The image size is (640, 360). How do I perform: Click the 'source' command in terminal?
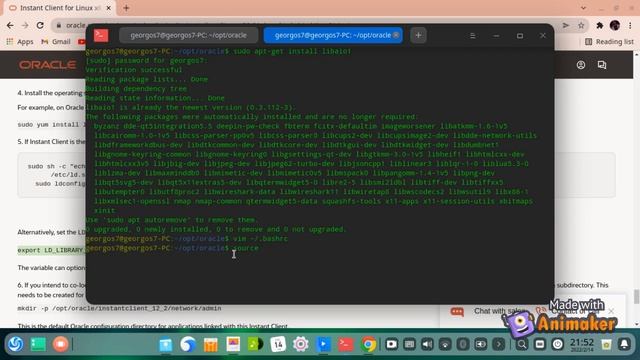[x=246, y=248]
